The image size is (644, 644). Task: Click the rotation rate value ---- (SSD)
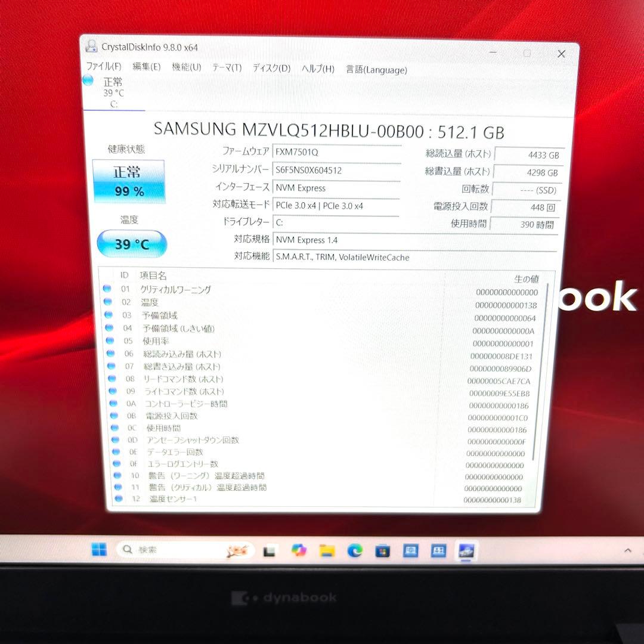coord(526,190)
